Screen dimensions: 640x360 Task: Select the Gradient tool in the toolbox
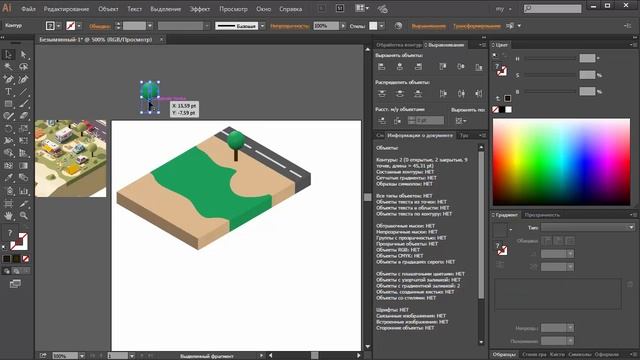pyautogui.click(x=23, y=165)
